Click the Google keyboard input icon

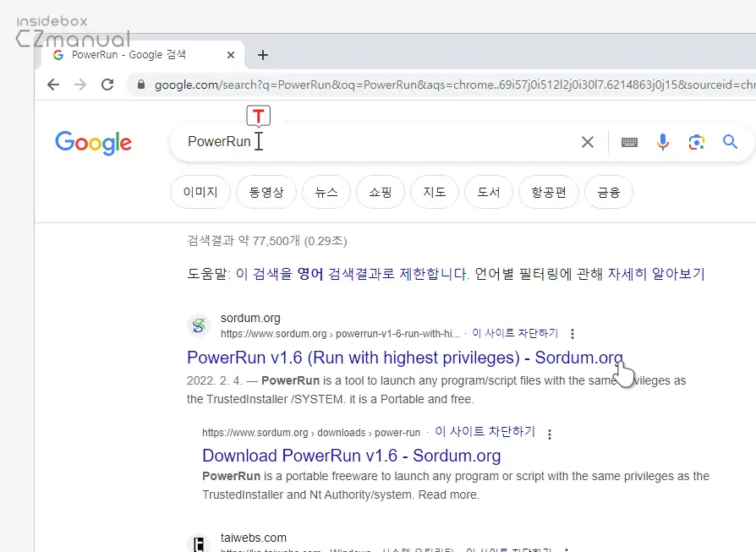[x=629, y=142]
